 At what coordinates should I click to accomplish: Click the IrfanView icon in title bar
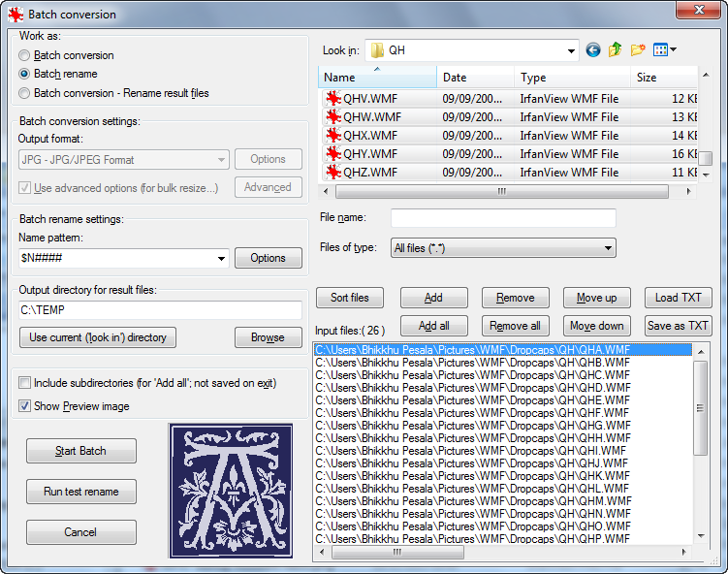coord(15,15)
